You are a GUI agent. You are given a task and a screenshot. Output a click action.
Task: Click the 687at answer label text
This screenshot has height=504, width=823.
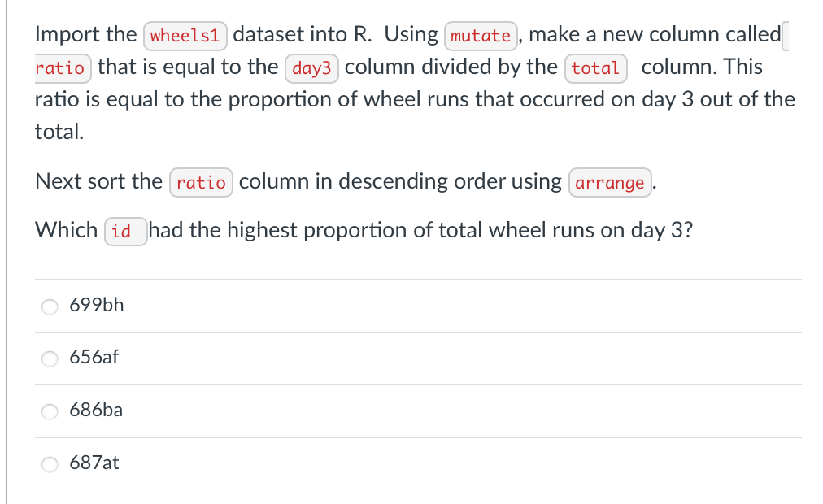(x=94, y=463)
